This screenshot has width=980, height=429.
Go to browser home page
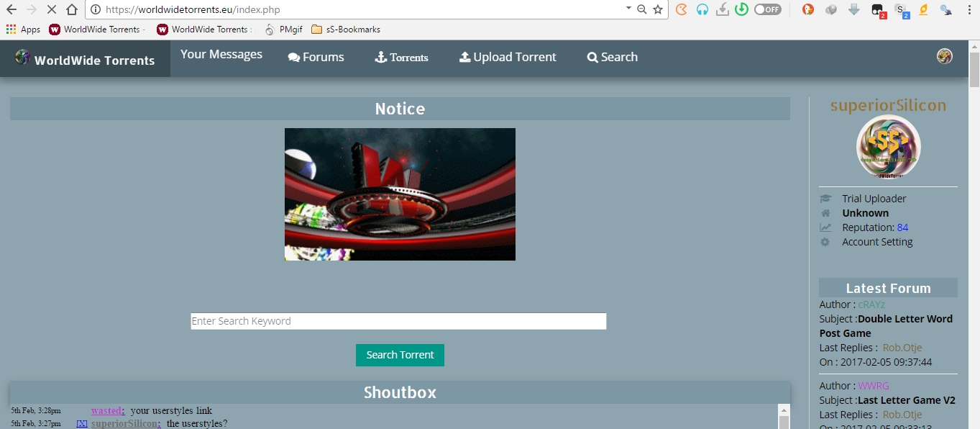pyautogui.click(x=72, y=10)
